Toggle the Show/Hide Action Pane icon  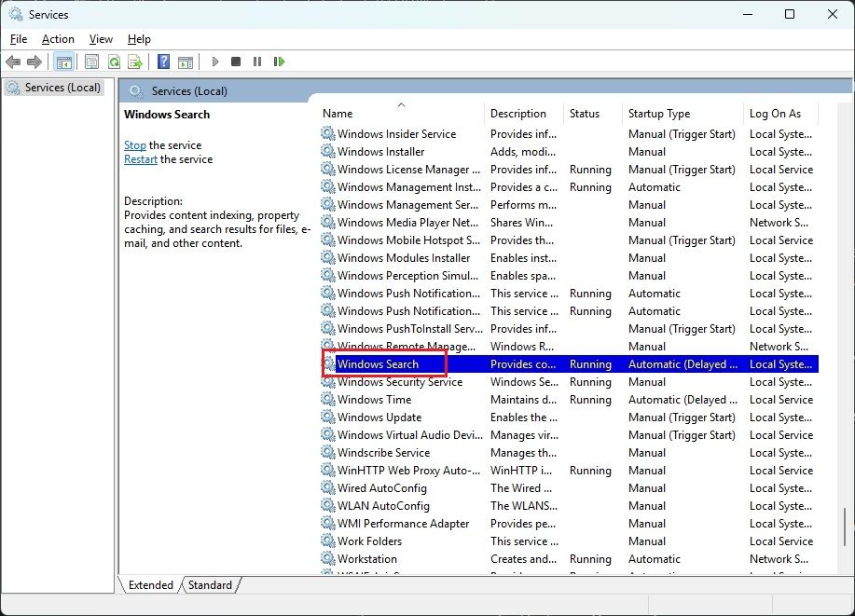pyautogui.click(x=186, y=62)
